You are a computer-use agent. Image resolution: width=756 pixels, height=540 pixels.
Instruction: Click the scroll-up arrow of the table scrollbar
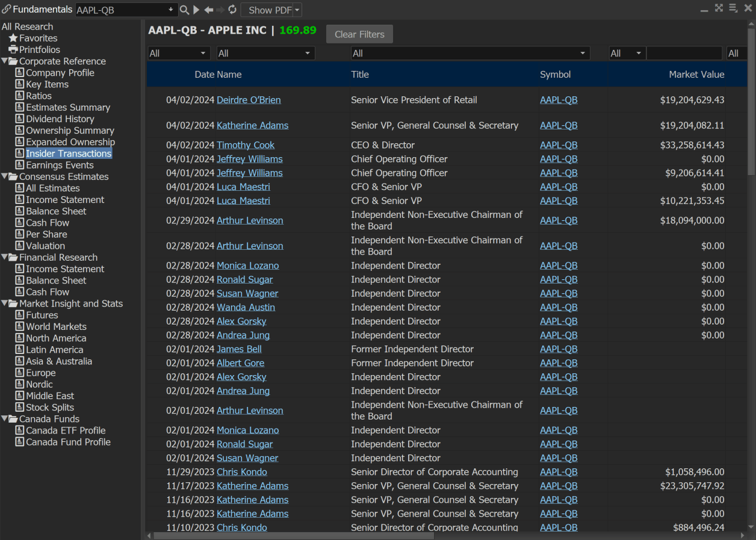[x=751, y=24]
